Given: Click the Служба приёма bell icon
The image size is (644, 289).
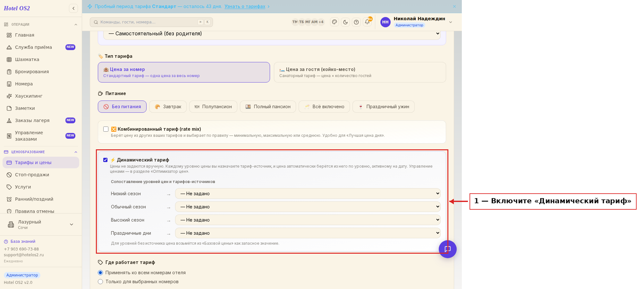Looking at the screenshot, I should 9,47.
